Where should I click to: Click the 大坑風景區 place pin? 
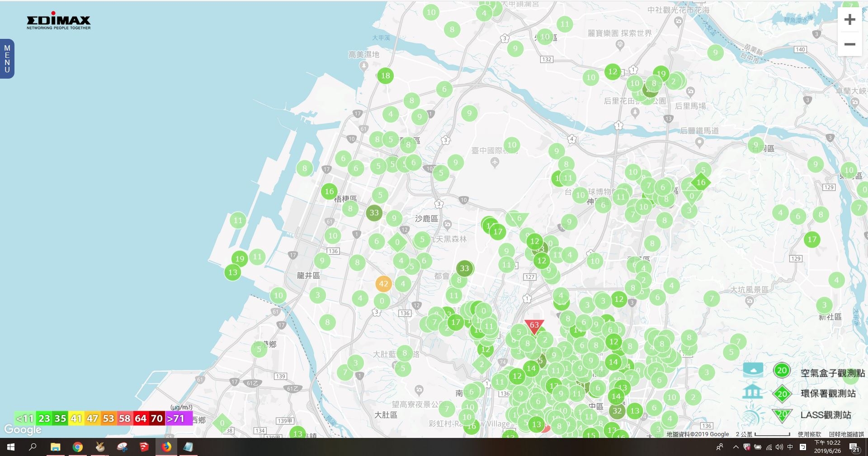749,302
